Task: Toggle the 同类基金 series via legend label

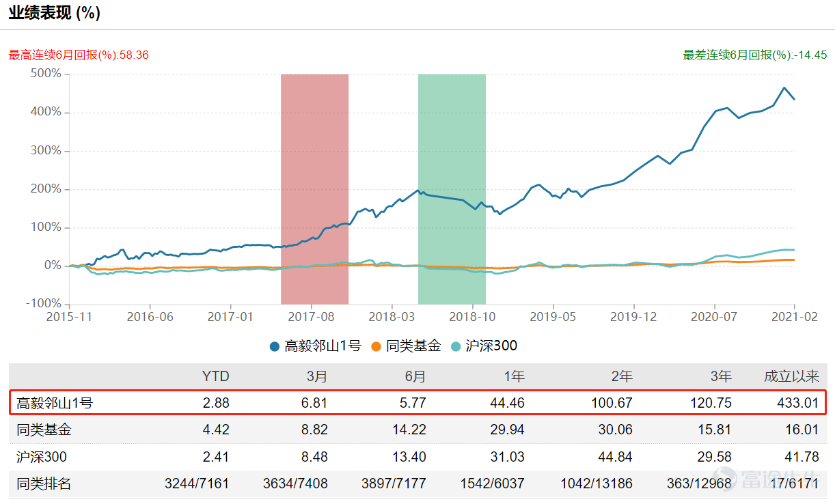Action: pos(413,346)
